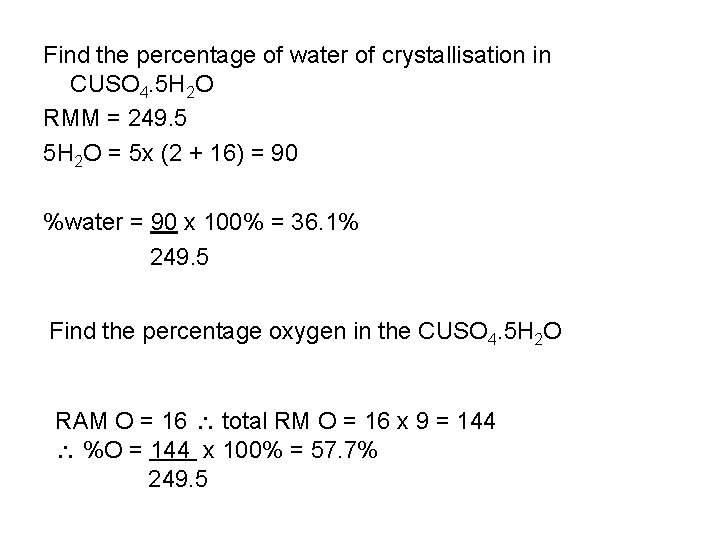Screen dimensions: 720x540
Task: Click the 5H2O = 5x (2 + 16) calculation
Action: coord(170,154)
